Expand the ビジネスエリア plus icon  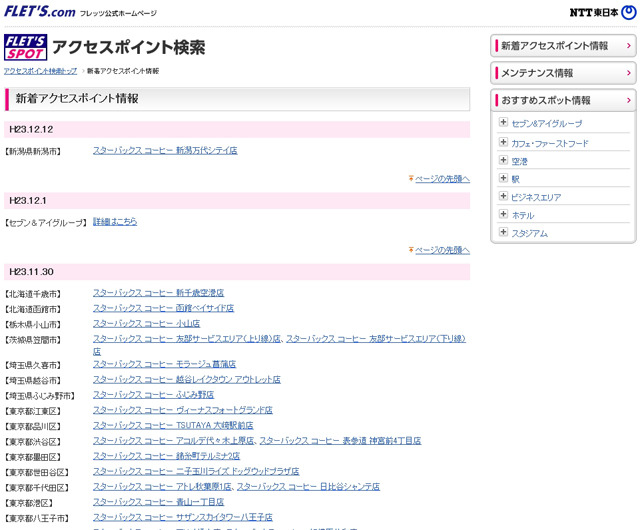[503, 196]
